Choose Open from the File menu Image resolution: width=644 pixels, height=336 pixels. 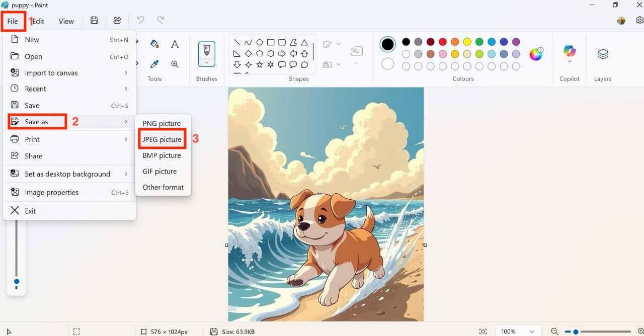coord(69,56)
